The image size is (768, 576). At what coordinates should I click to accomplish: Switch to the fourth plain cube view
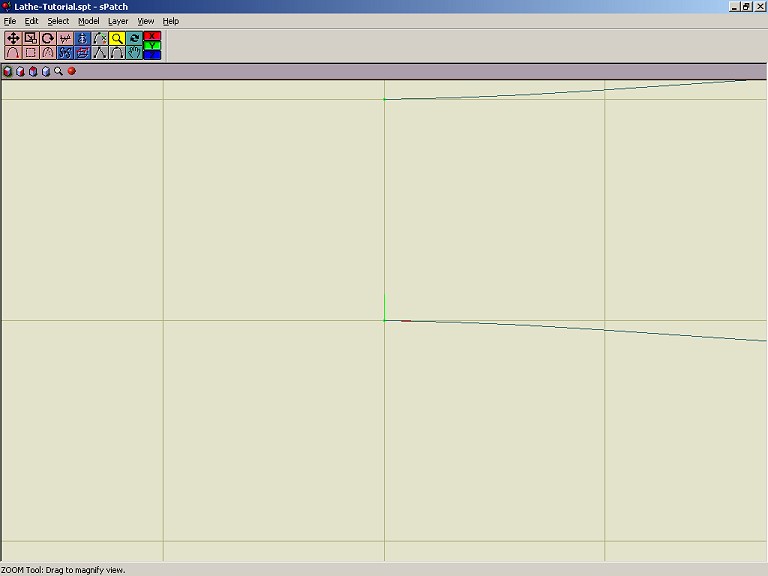(46, 72)
